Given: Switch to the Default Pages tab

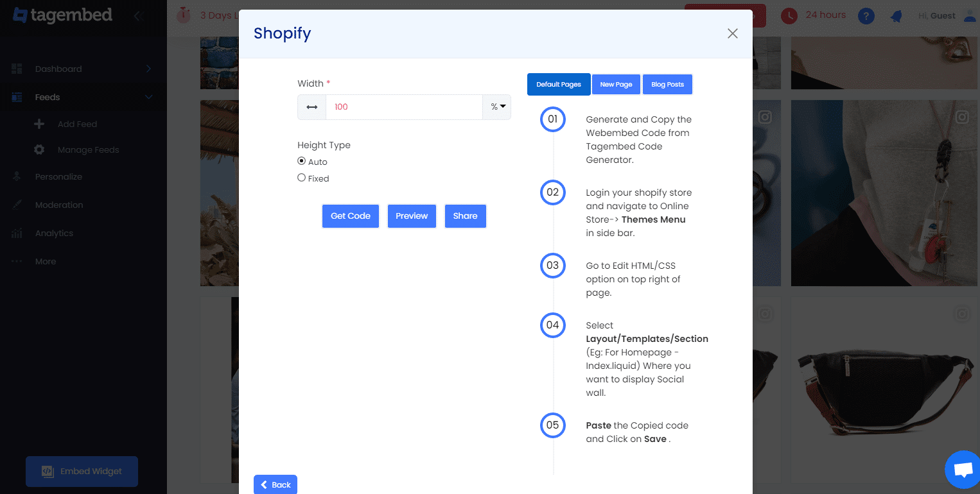Looking at the screenshot, I should pyautogui.click(x=559, y=84).
